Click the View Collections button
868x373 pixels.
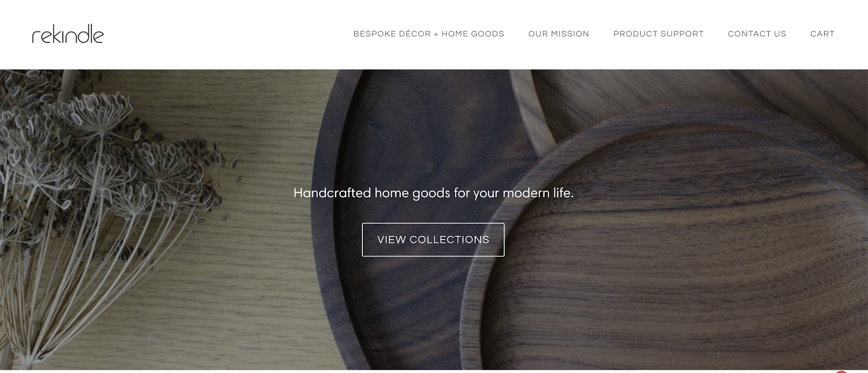pyautogui.click(x=433, y=240)
